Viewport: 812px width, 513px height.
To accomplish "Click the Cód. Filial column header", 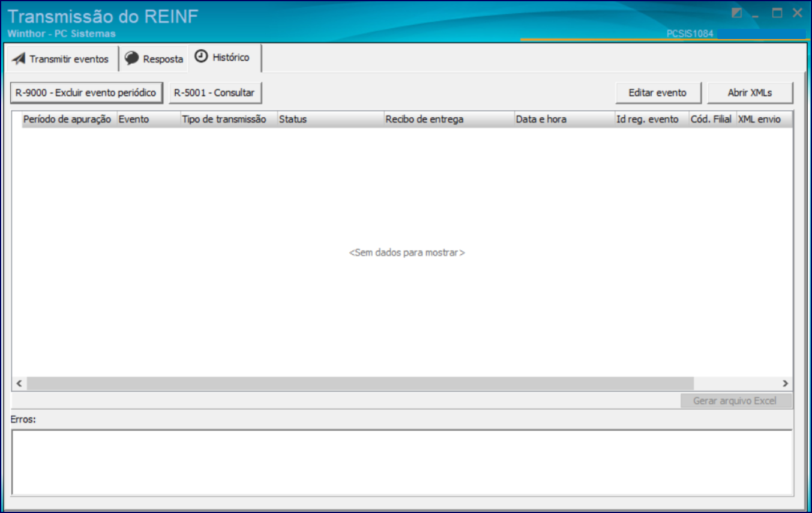I will click(x=712, y=119).
